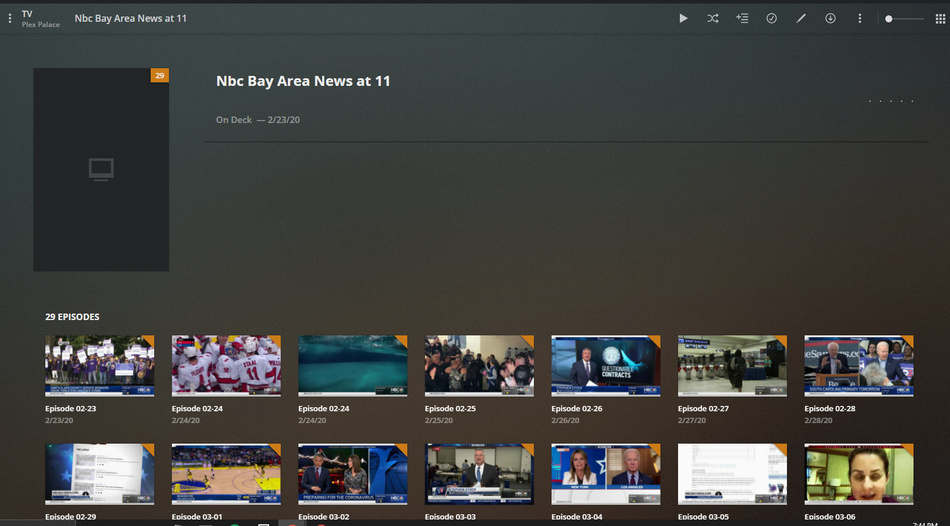Switch to grid view layout
The width and height of the screenshot is (950, 526).
click(x=939, y=18)
